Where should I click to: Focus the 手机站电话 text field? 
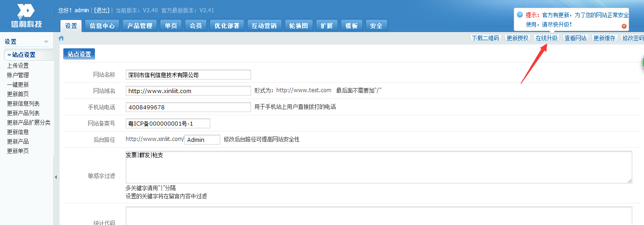pos(188,108)
